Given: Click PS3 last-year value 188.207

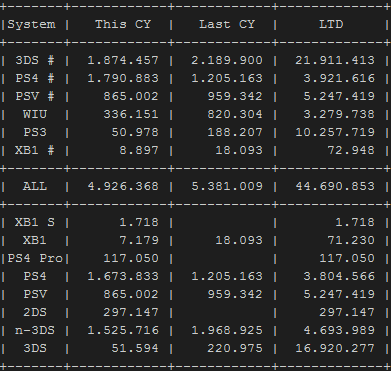Looking at the screenshot, I should point(235,132).
